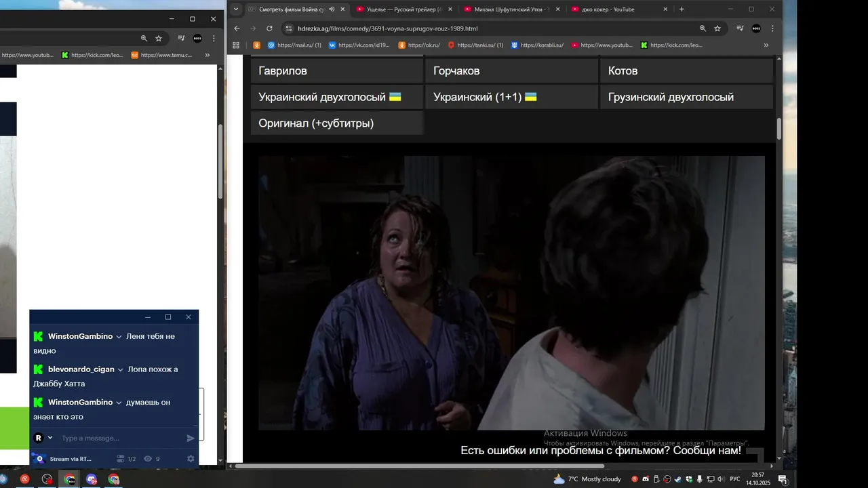Image resolution: width=868 pixels, height=488 pixels.
Task: Open the weather widget Mostly cloudy
Action: (587, 479)
